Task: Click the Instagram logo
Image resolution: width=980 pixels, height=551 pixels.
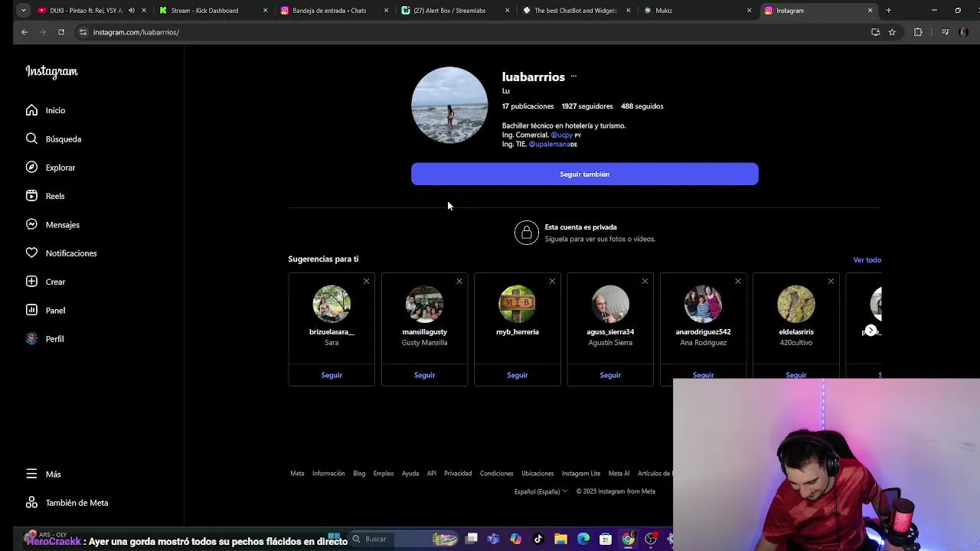Action: pos(51,71)
